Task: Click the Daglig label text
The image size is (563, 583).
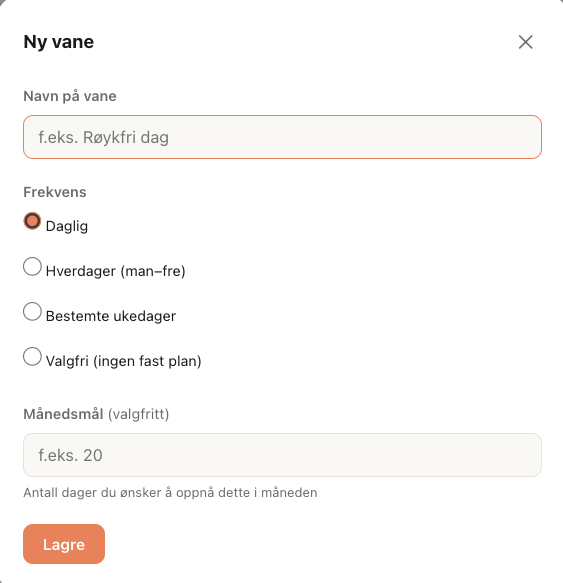Action: (67, 226)
